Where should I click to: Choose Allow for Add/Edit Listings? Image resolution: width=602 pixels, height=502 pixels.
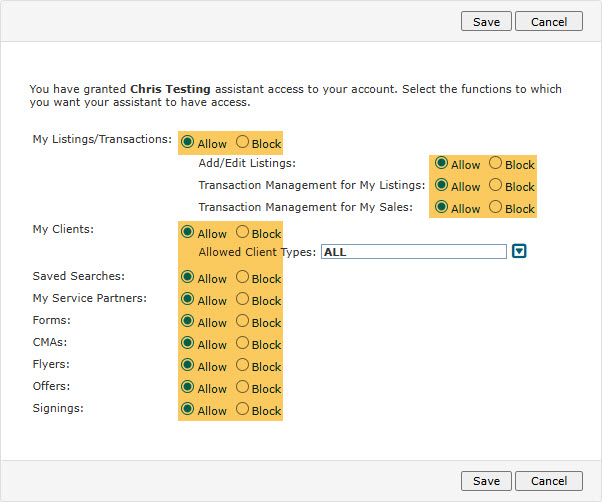coord(441,164)
